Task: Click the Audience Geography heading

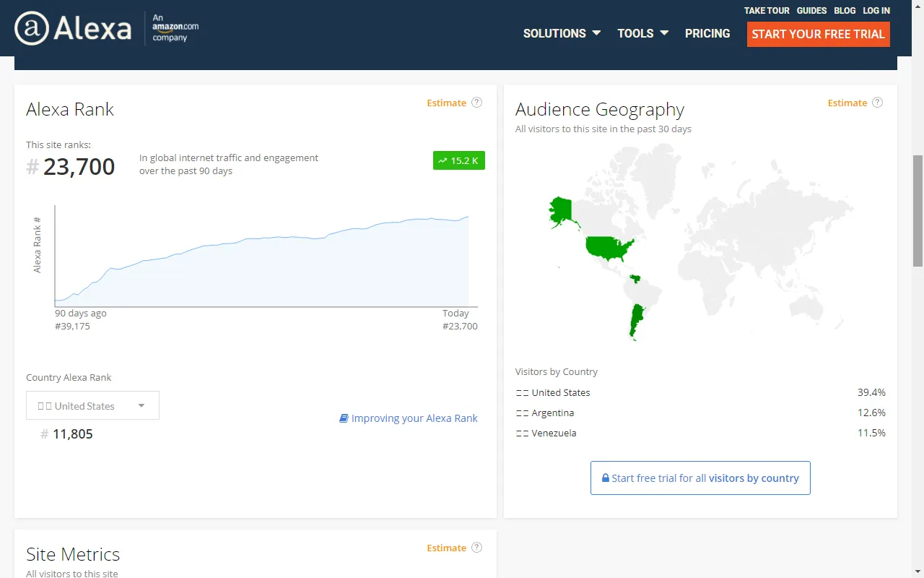Action: click(x=600, y=109)
